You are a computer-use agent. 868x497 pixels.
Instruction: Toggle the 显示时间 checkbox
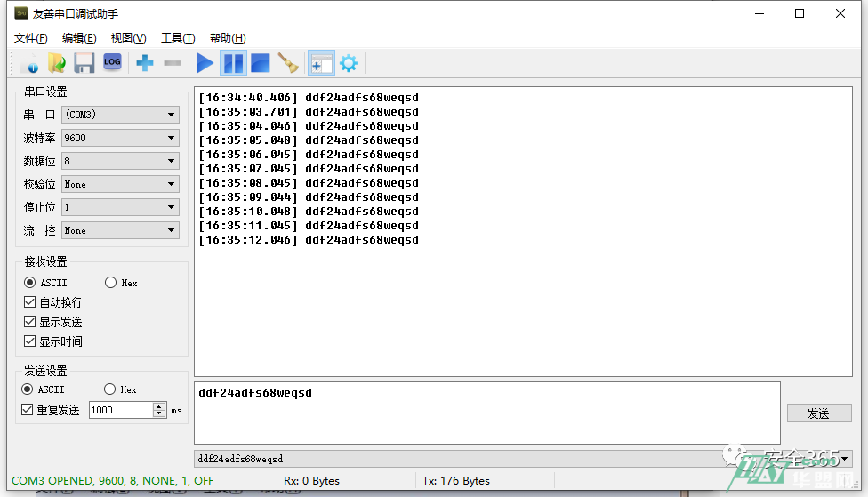coord(30,341)
